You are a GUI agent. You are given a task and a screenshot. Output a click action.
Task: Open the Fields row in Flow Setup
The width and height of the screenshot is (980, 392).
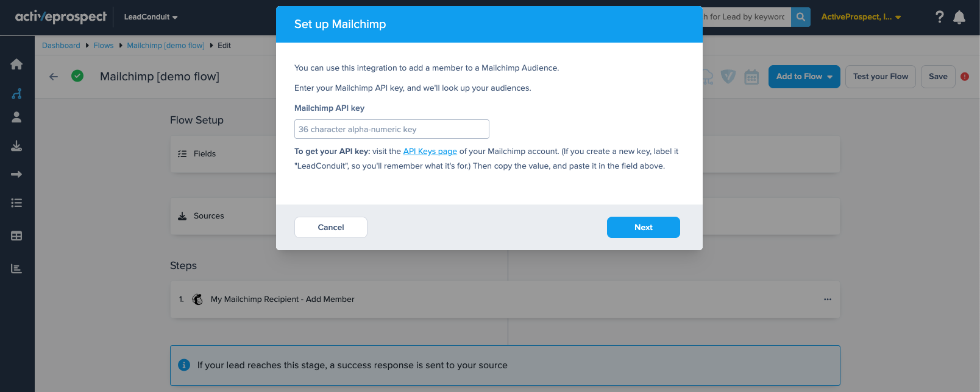coord(505,154)
